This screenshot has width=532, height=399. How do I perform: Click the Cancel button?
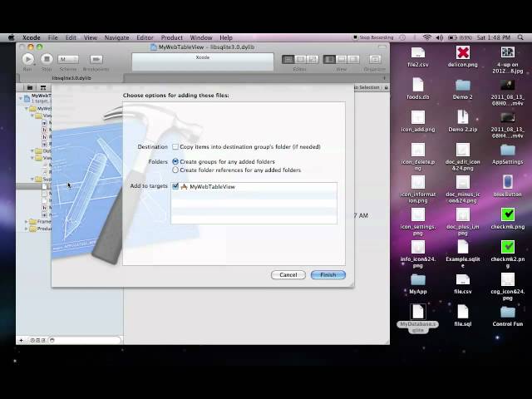[x=288, y=275]
